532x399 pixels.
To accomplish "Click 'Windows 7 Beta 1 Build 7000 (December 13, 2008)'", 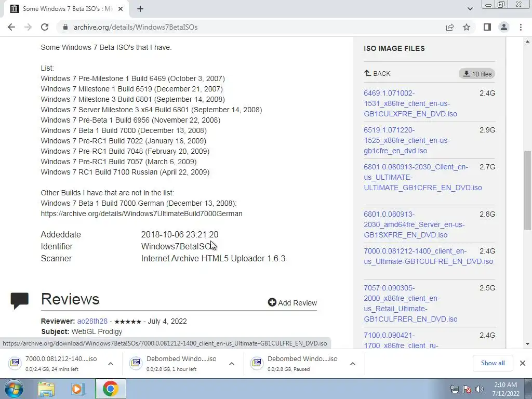I will 124,130.
